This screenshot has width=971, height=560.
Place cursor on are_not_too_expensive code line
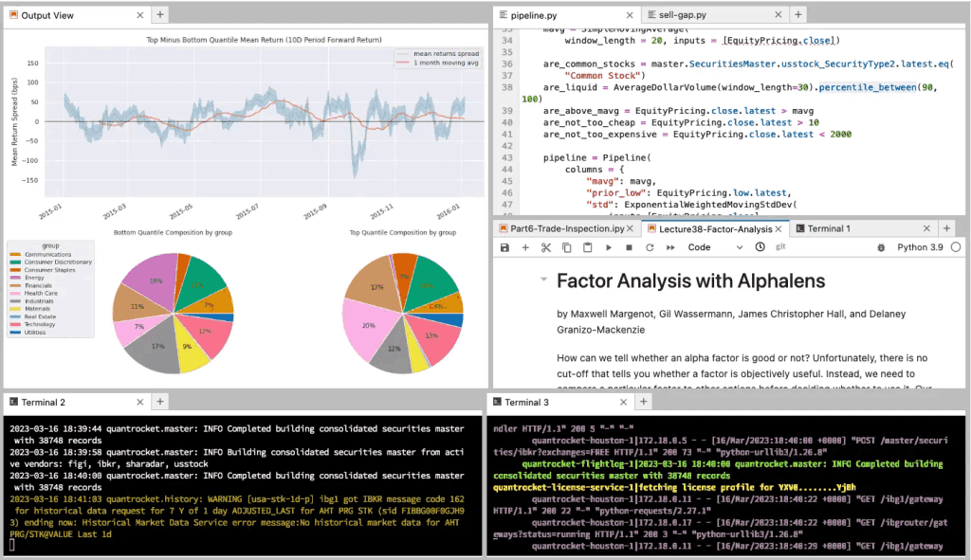coord(697,135)
